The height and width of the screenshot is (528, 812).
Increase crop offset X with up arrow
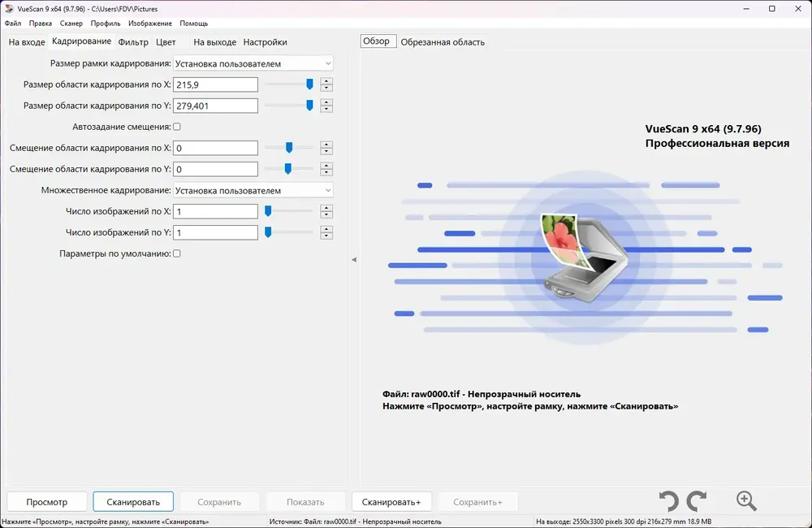coord(326,144)
